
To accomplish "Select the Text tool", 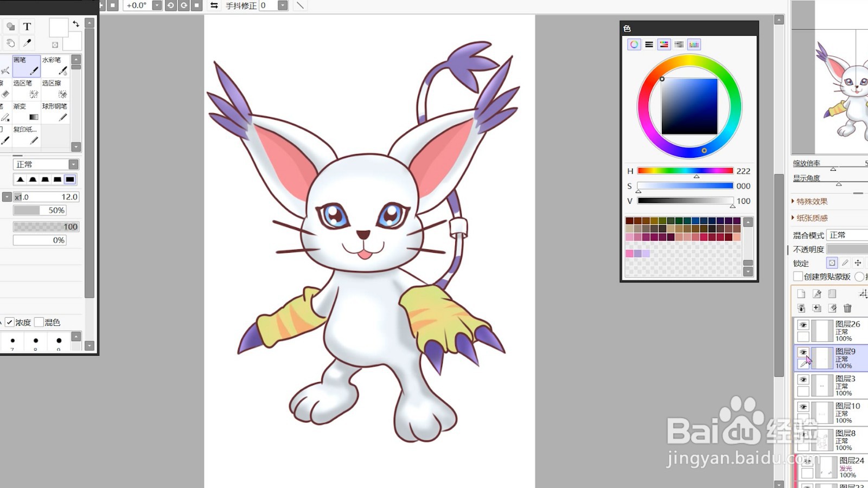I will pyautogui.click(x=27, y=27).
